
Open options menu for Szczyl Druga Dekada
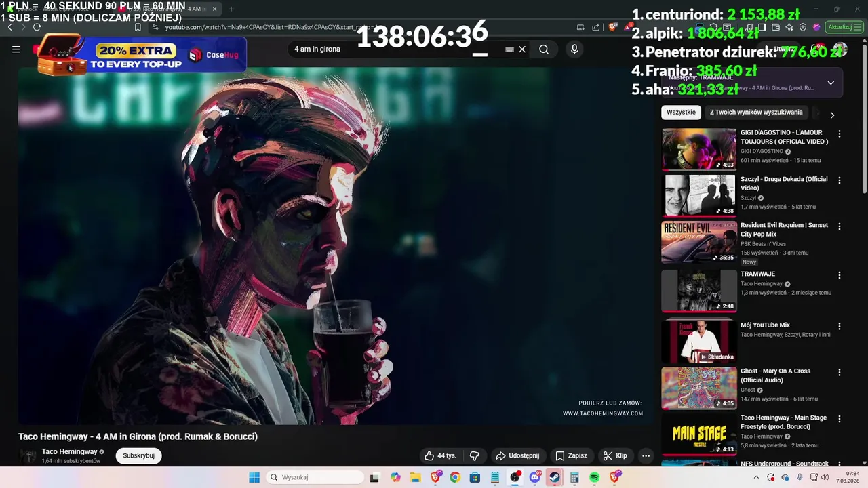pyautogui.click(x=840, y=180)
